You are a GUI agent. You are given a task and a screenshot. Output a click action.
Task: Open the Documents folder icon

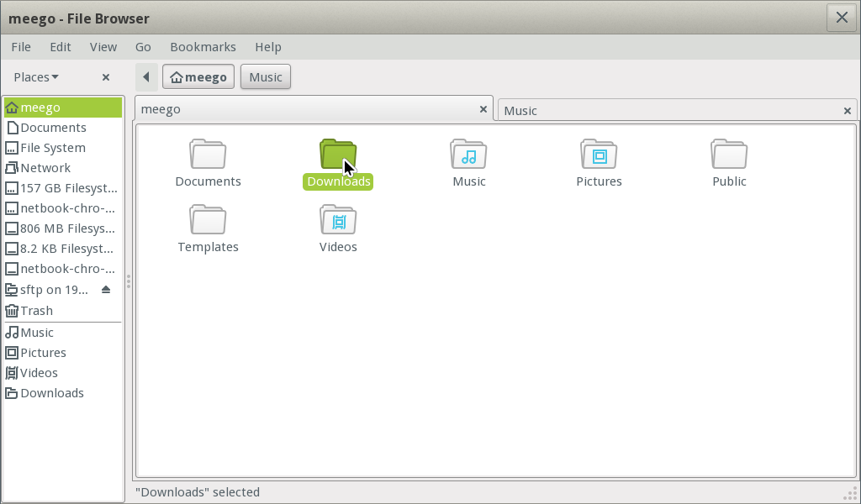(208, 154)
